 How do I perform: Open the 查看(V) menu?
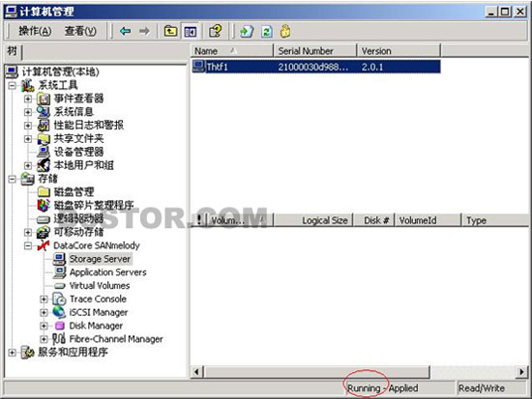tap(80, 31)
